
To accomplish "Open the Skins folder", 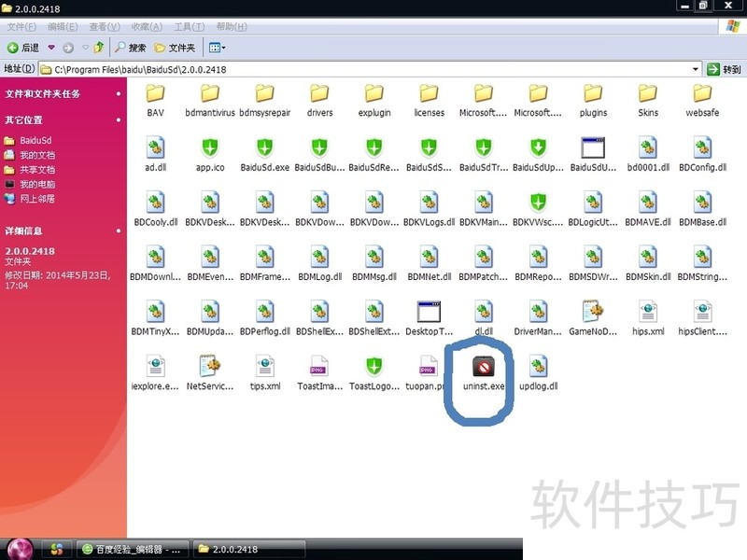I will click(x=648, y=101).
